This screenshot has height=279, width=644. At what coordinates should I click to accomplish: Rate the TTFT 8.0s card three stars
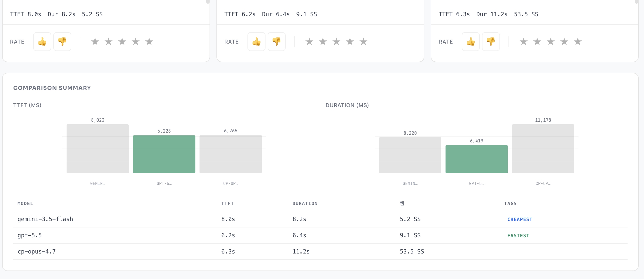click(x=122, y=41)
